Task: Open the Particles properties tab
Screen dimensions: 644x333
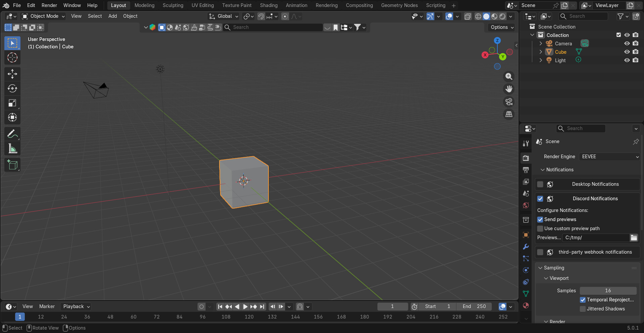Action: click(526, 258)
